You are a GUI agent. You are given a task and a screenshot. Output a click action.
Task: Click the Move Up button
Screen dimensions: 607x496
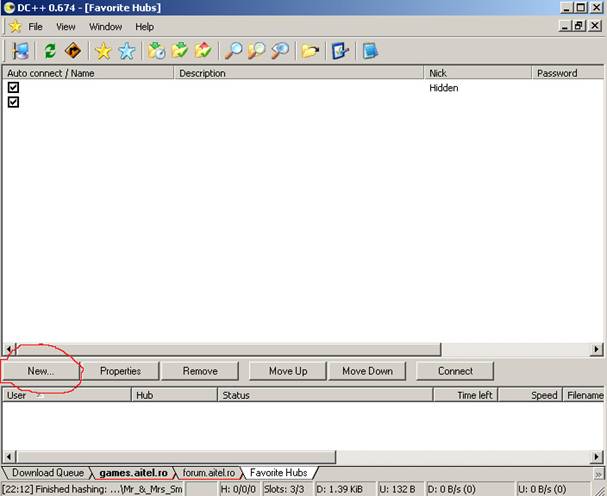pyautogui.click(x=288, y=371)
